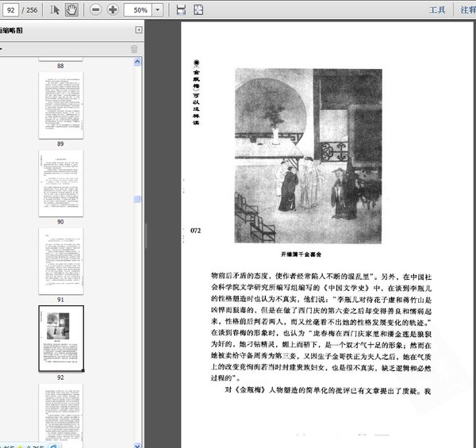Zoom in with the plus button
476x448 pixels.
pyautogui.click(x=113, y=10)
